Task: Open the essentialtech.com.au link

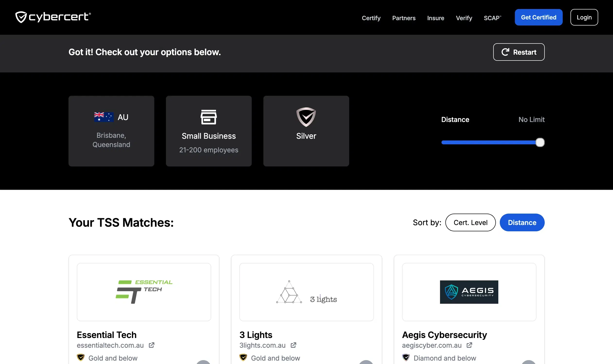Action: pos(110,345)
